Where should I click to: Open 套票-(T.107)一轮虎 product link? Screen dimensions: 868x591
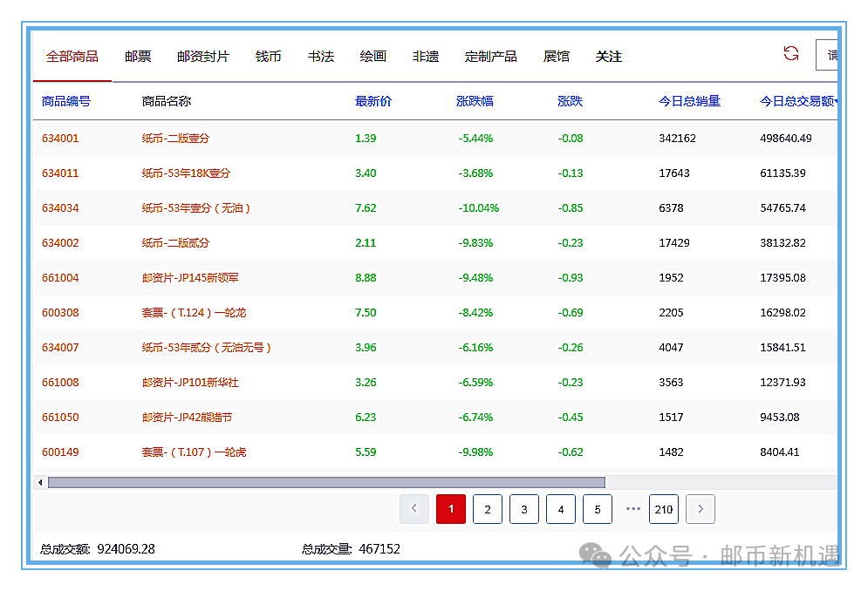(x=194, y=452)
